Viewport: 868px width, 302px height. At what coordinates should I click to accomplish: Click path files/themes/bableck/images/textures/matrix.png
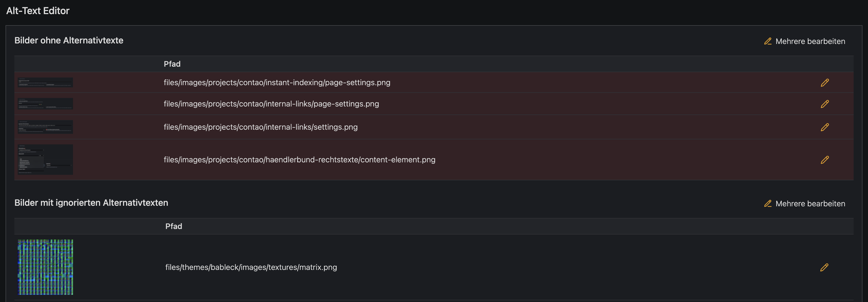251,267
